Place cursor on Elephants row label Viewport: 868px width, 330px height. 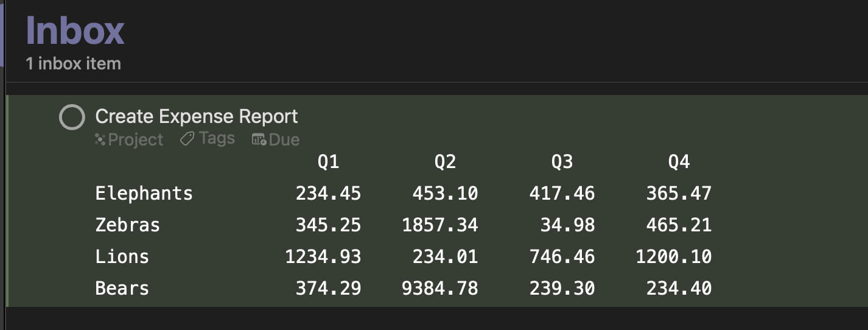(x=144, y=194)
